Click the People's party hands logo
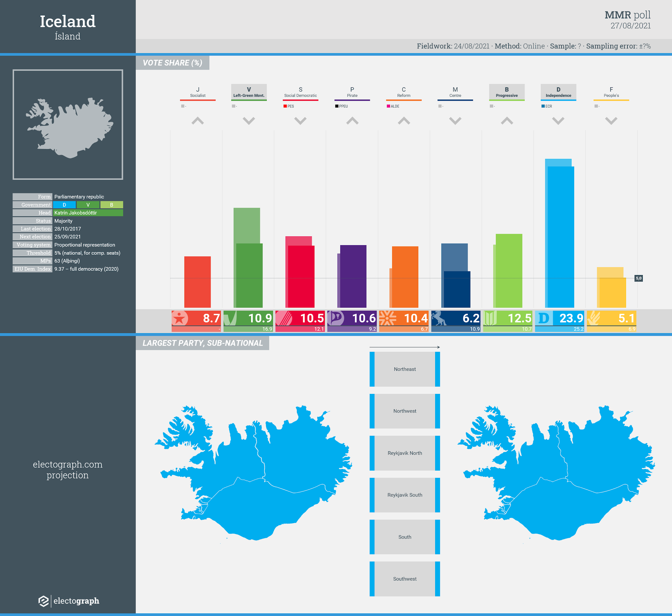The width and height of the screenshot is (672, 616). point(594,318)
